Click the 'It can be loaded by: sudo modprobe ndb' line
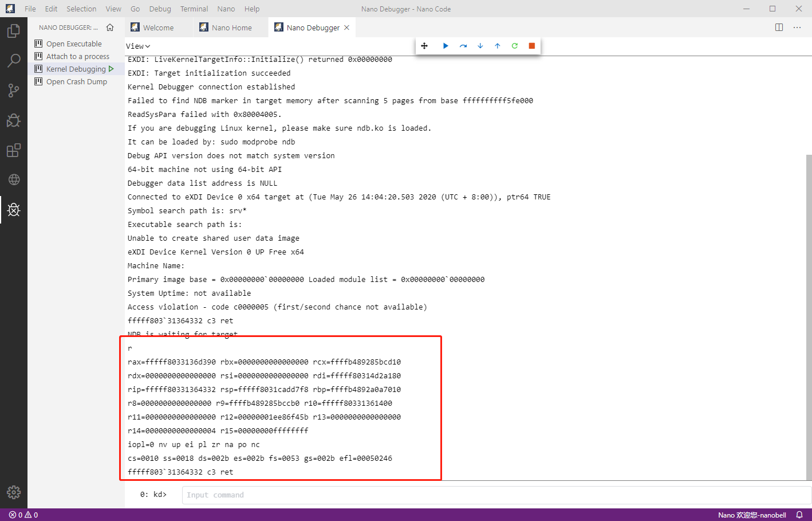 (x=211, y=142)
